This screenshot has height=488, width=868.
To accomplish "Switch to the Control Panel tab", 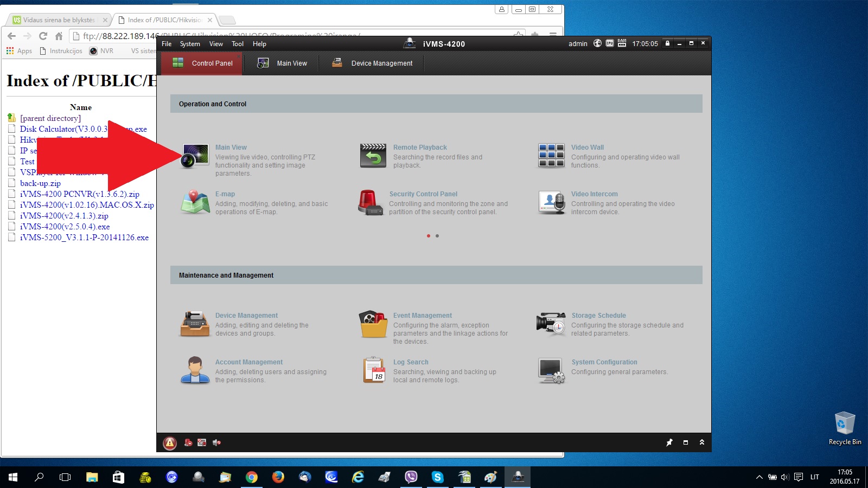I will [x=202, y=63].
